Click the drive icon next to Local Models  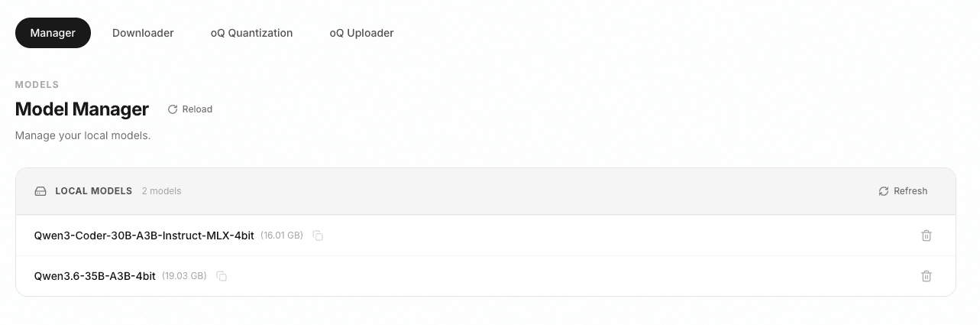coord(40,191)
